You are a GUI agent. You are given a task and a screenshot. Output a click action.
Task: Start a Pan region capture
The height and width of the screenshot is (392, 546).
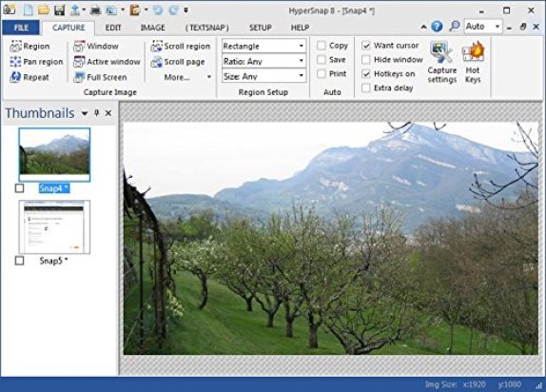click(x=36, y=62)
